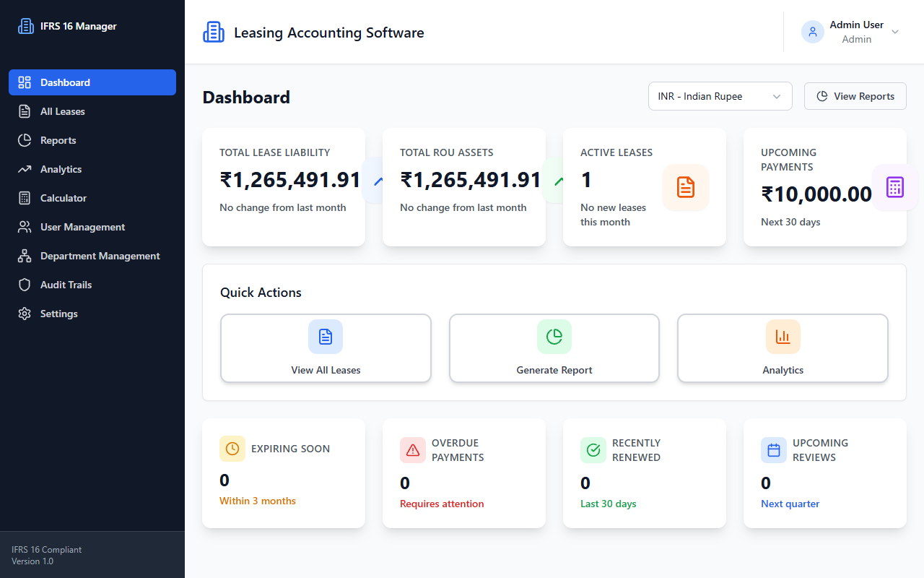Click the 'Requires attention' text

pyautogui.click(x=442, y=504)
